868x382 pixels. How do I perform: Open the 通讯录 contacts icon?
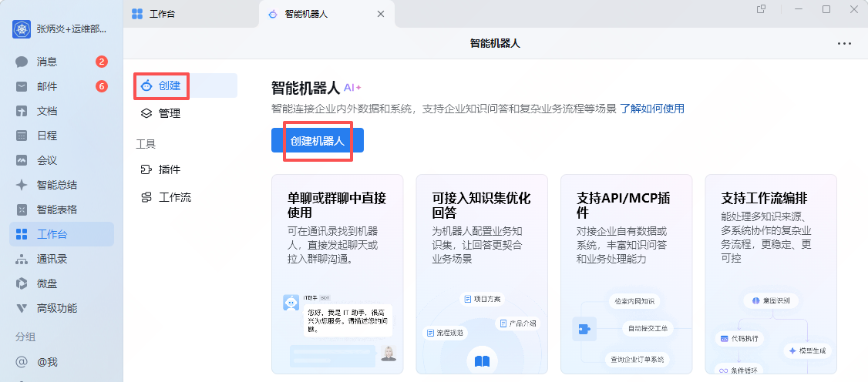pos(22,259)
